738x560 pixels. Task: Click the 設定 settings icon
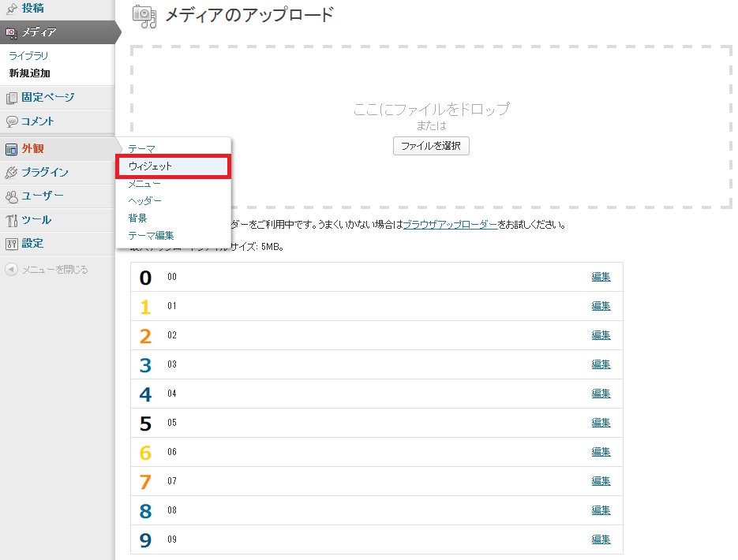pos(11,244)
